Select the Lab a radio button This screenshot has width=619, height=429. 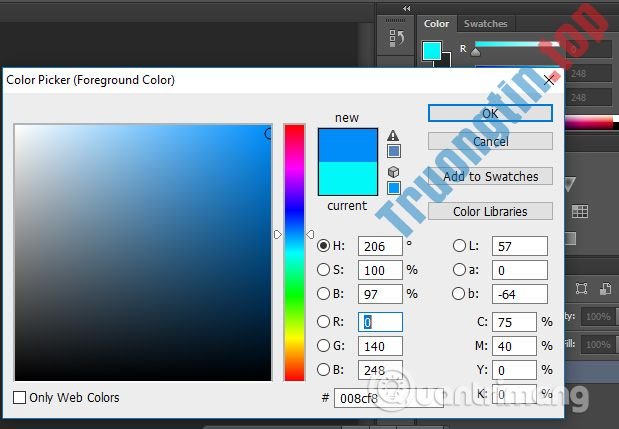pyautogui.click(x=459, y=270)
